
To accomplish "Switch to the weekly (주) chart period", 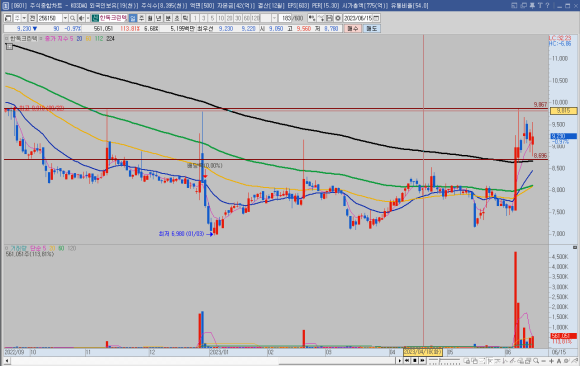I will tap(141, 18).
